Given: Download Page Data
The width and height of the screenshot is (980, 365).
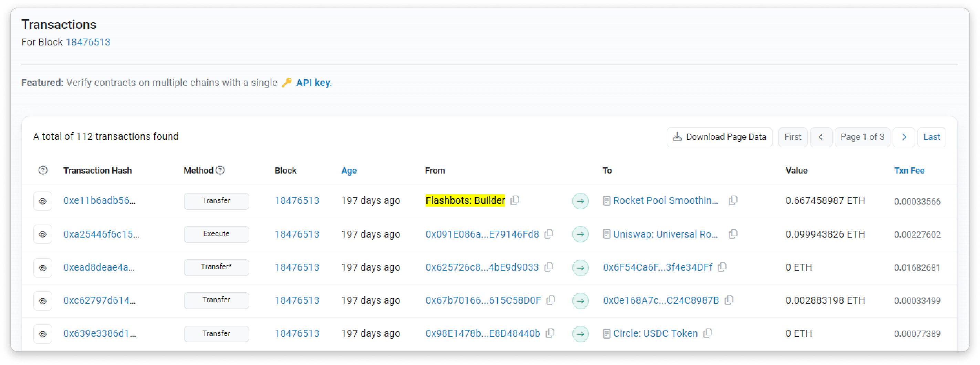Looking at the screenshot, I should [719, 137].
